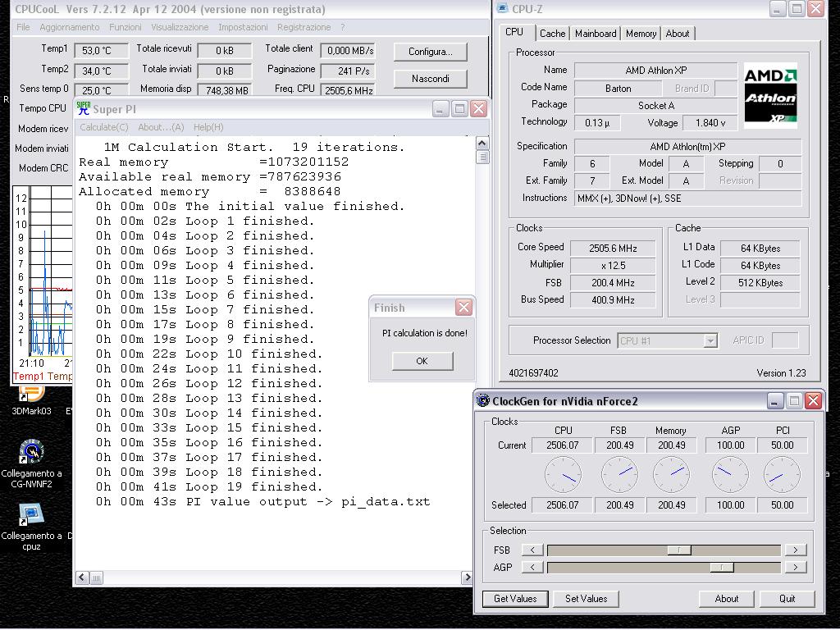
Task: Open the Funzioni menu in CPUCooL
Action: click(x=126, y=27)
